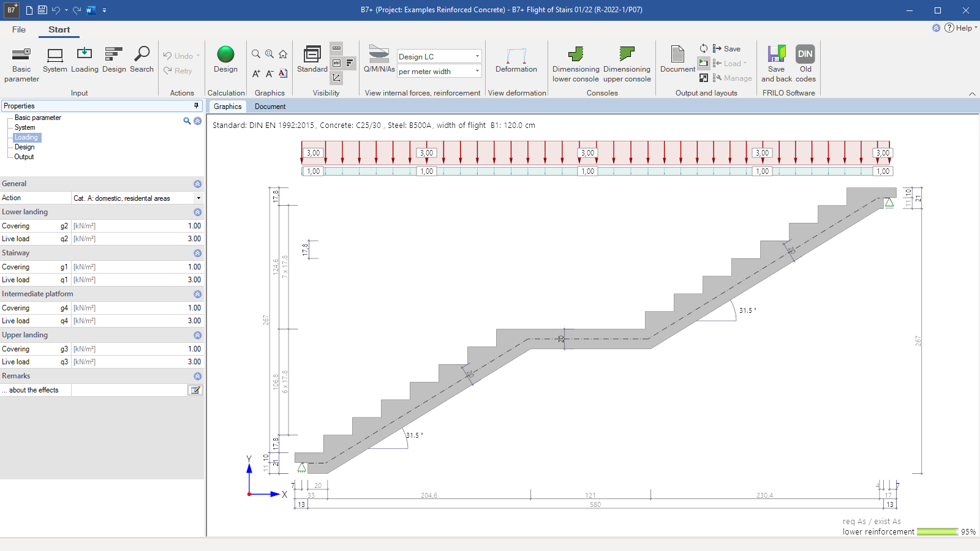Select Output tree item
The width and height of the screenshot is (980, 551).
tap(24, 157)
